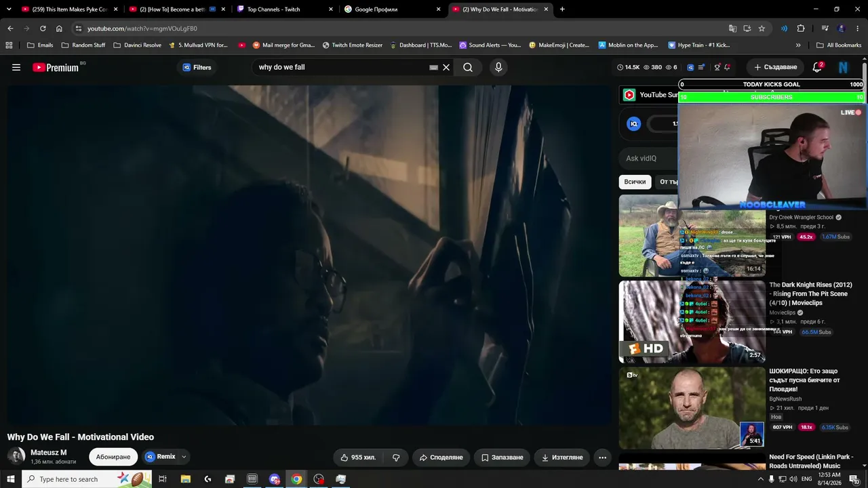868x488 pixels.
Task: Switch to the Top Channels - Twitch tab
Action: [x=285, y=9]
